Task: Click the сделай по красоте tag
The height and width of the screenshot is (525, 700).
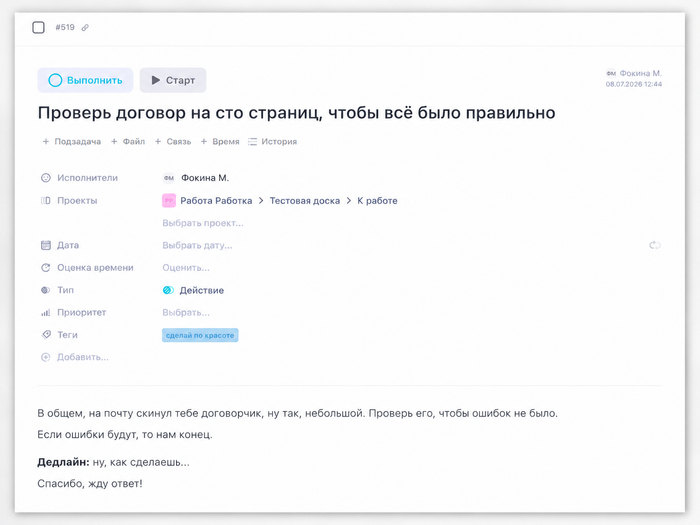Action: pyautogui.click(x=200, y=335)
